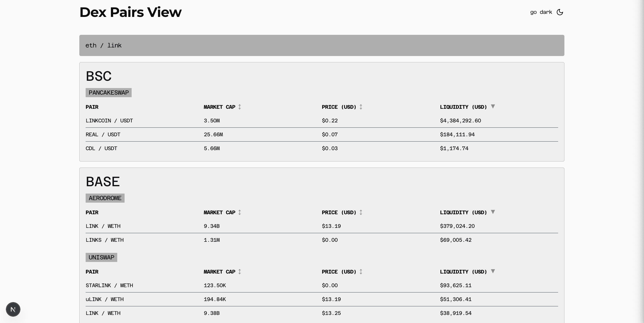The width and height of the screenshot is (644, 323).
Task: Enable dark mode via the moon icon
Action: pyautogui.click(x=560, y=12)
